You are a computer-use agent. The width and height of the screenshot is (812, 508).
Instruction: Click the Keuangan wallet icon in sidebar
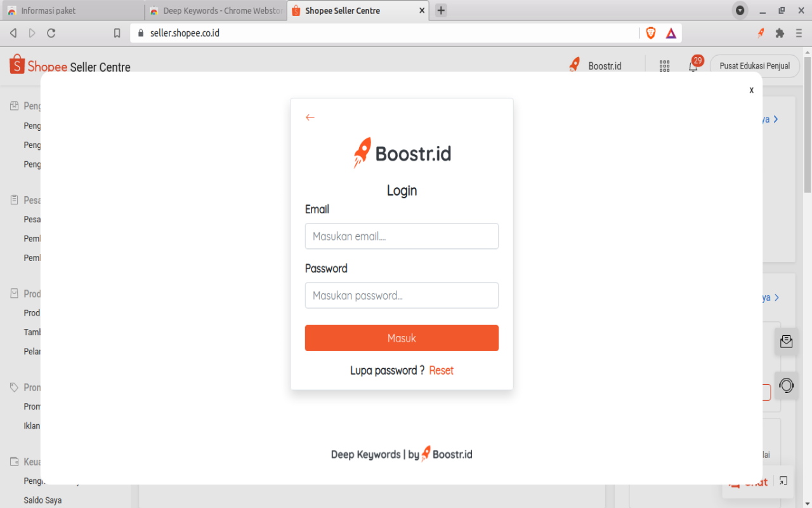coord(15,462)
